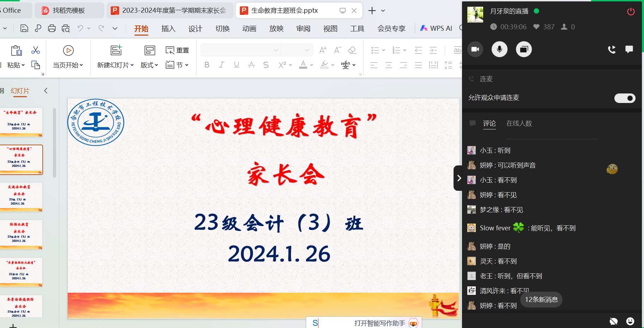Expand the 新建幻灯片 dropdown
Viewport: 644px width, 328px height.
pyautogui.click(x=115, y=65)
